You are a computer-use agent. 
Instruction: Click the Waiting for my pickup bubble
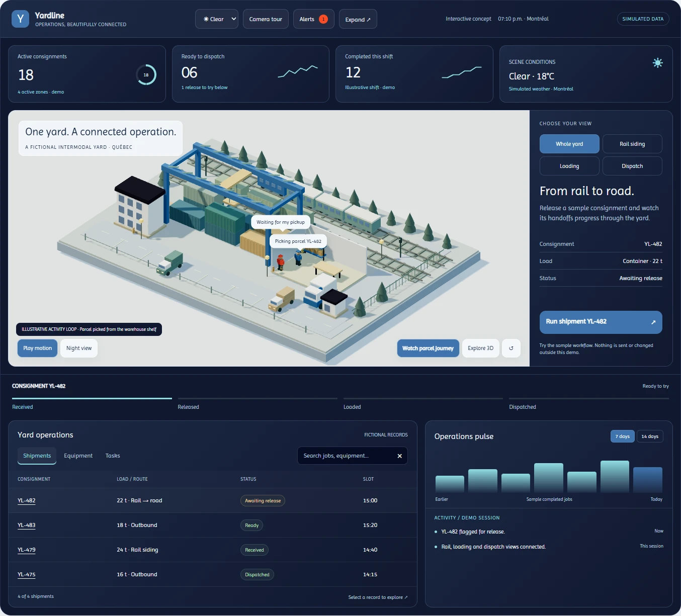click(281, 222)
